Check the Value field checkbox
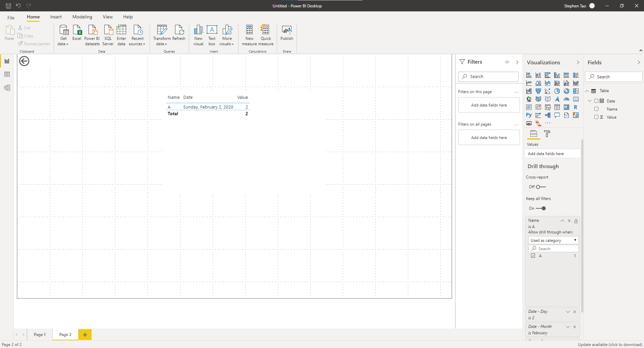 coord(596,117)
